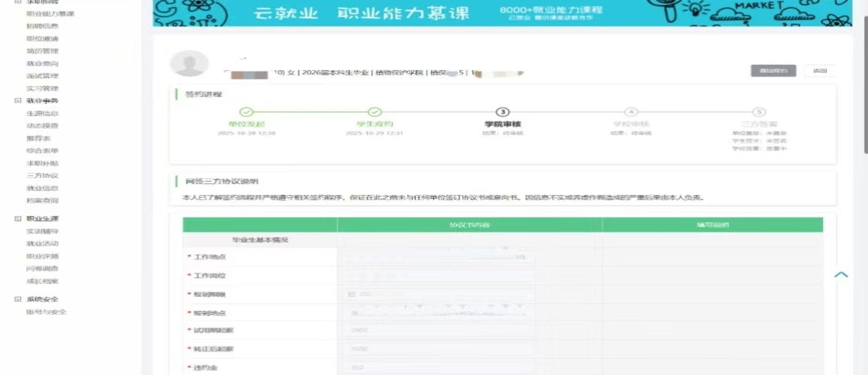Open 三方协议 in the sidebar
This screenshot has width=868, height=375.
(42, 176)
